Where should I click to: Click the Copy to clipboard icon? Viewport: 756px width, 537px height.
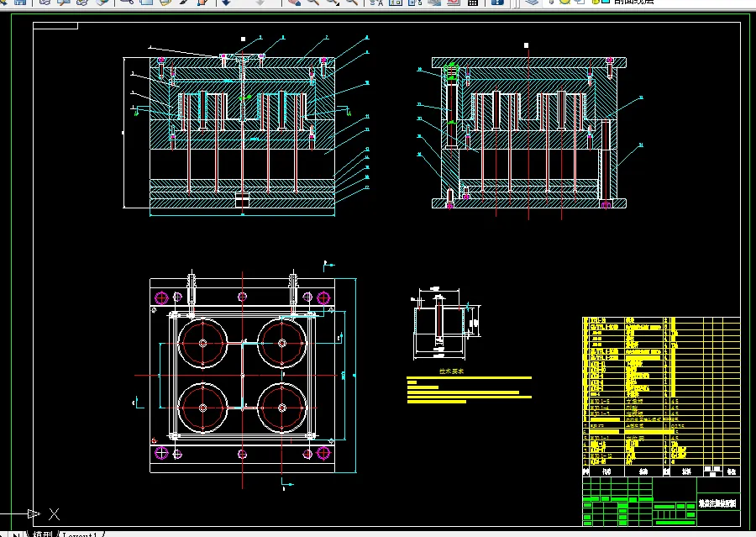coord(146,2)
